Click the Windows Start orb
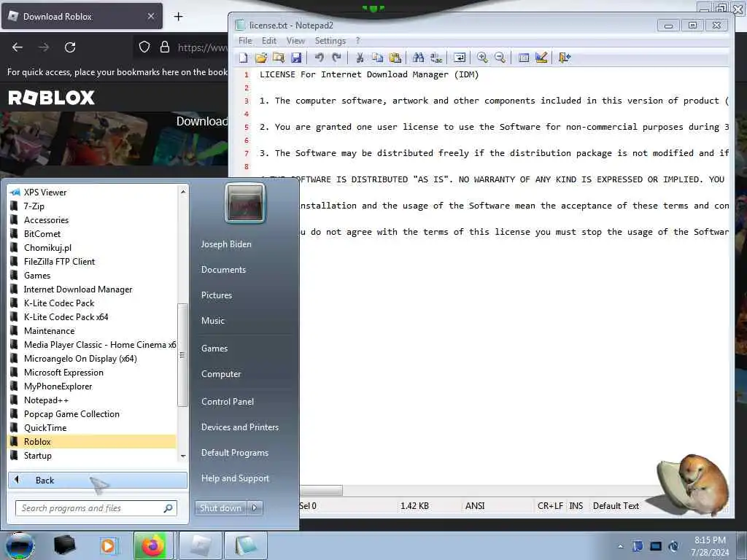The image size is (747, 560). tap(20, 545)
